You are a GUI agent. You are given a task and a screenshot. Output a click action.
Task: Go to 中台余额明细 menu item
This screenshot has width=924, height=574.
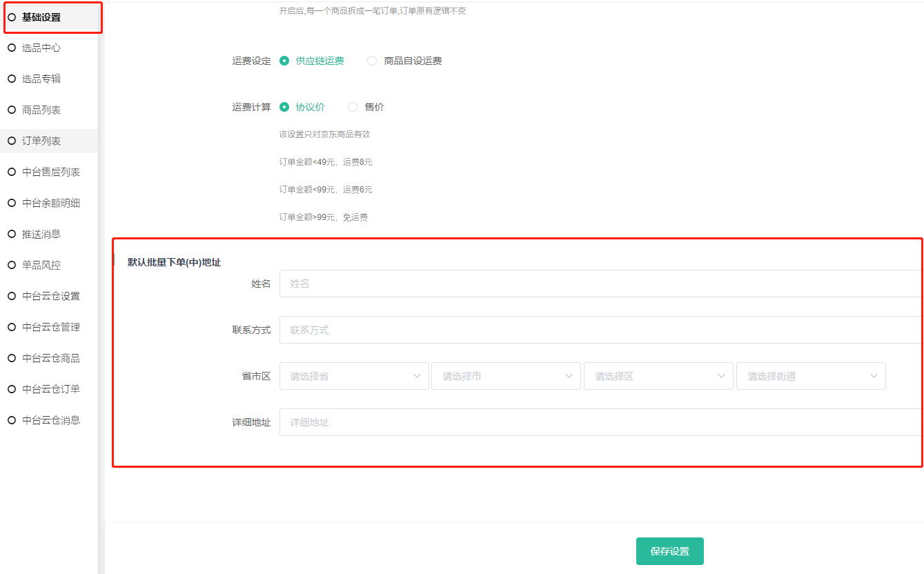tap(51, 203)
